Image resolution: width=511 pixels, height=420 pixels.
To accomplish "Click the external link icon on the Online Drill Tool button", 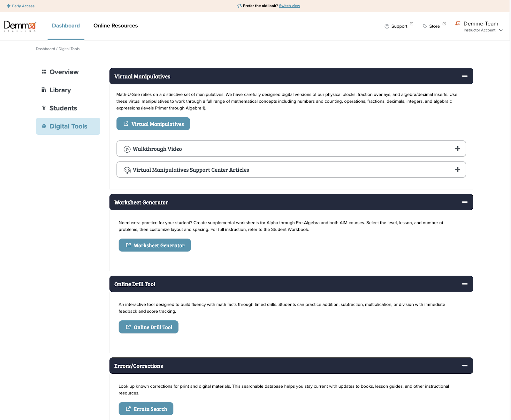I will (128, 327).
